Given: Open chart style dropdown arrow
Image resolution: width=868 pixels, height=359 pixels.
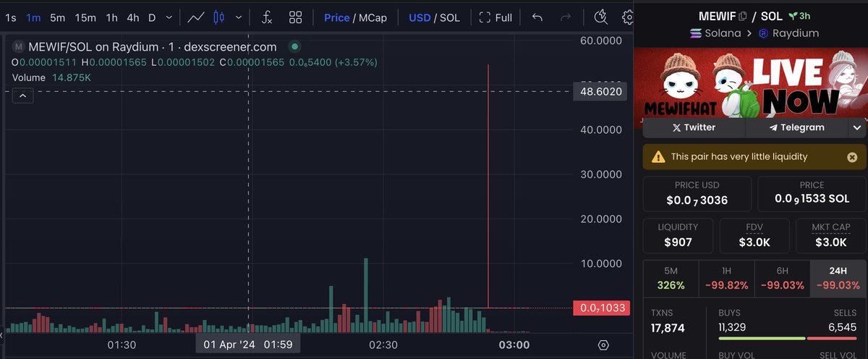Looking at the screenshot, I should point(239,17).
